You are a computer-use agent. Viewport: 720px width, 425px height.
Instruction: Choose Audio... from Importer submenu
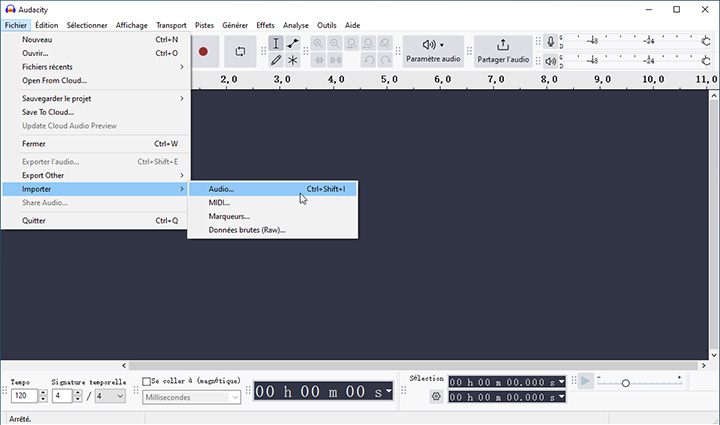[273, 189]
